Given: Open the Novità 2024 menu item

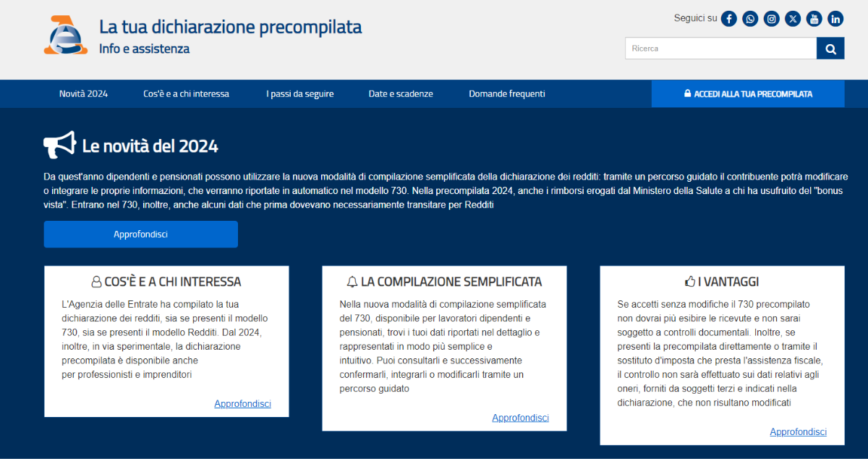Looking at the screenshot, I should pos(83,94).
